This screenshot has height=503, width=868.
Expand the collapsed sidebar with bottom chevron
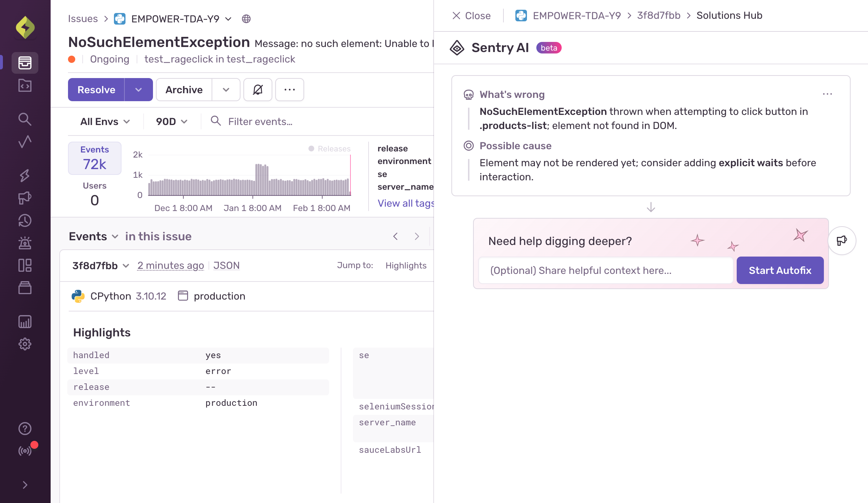25,485
